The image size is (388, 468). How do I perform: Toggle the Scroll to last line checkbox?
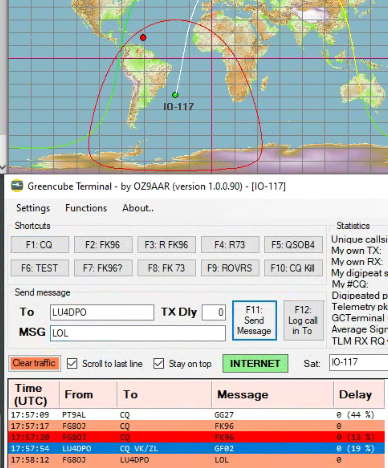point(72,363)
